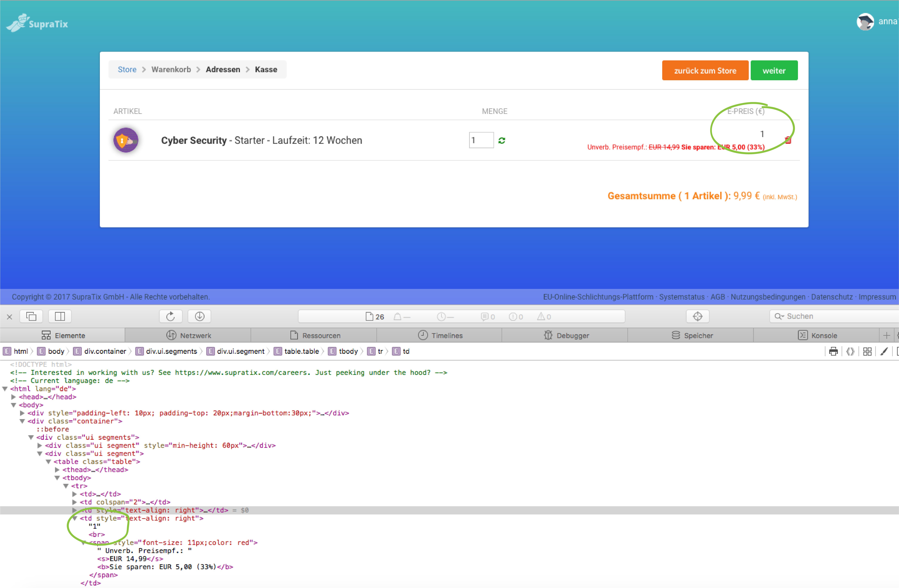Toggle shadow DOM brackets icon

850,351
